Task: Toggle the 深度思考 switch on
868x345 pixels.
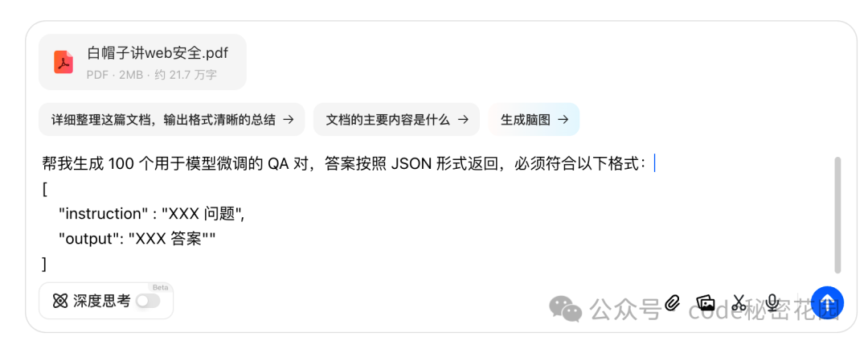Action: point(148,302)
